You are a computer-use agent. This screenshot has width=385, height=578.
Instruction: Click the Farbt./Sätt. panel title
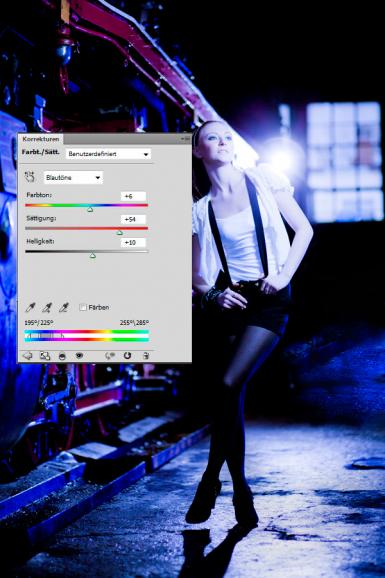point(41,152)
